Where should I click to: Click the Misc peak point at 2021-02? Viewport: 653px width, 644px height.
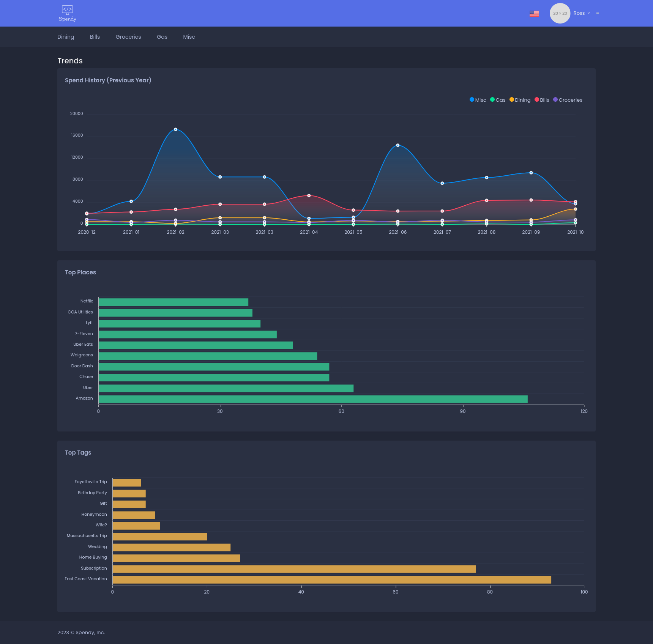tap(175, 129)
